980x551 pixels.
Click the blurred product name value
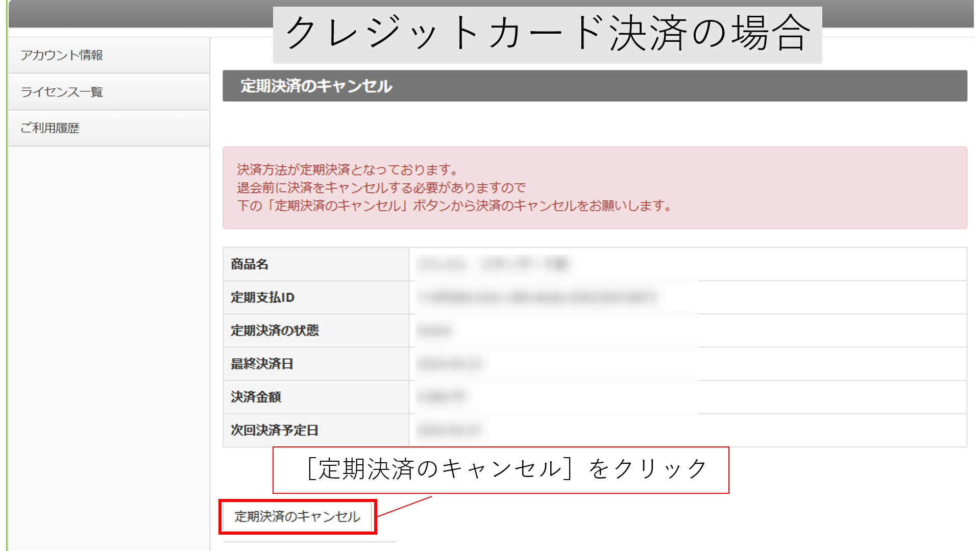tap(493, 264)
